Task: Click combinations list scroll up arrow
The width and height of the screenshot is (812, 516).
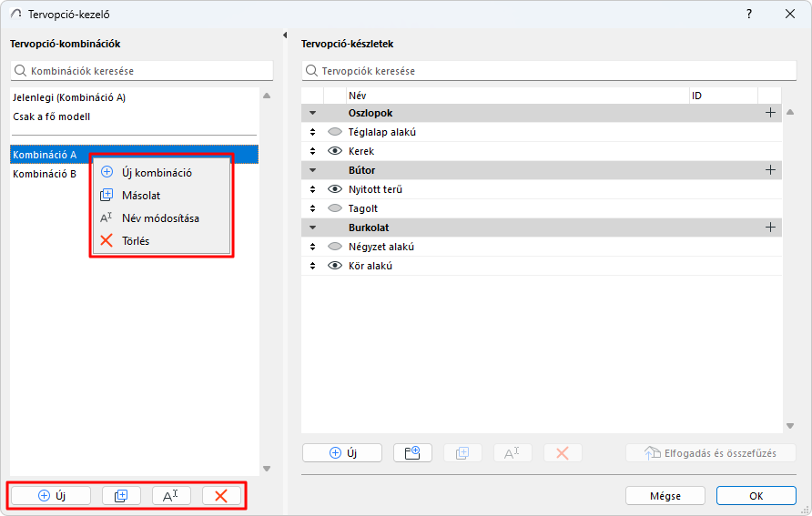Action: tap(267, 96)
